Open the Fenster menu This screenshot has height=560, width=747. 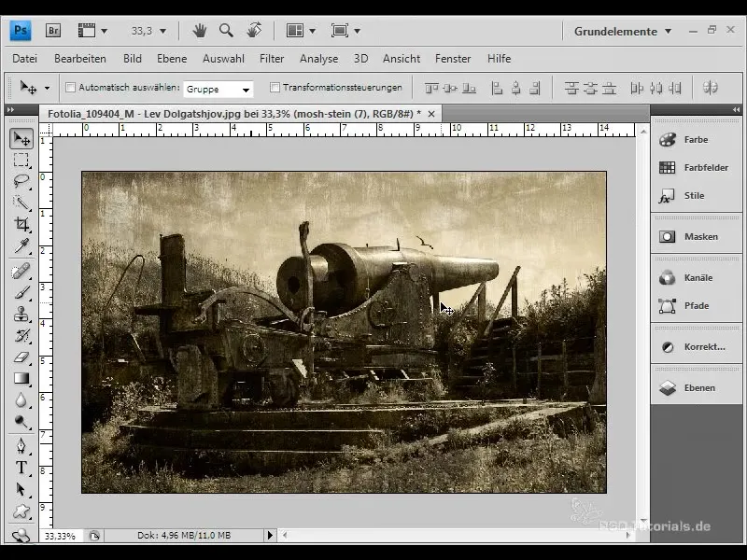click(x=453, y=59)
